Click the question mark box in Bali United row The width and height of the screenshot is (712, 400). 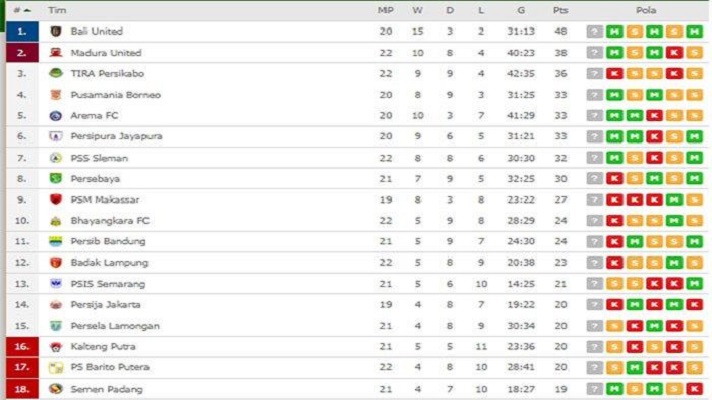pos(595,32)
